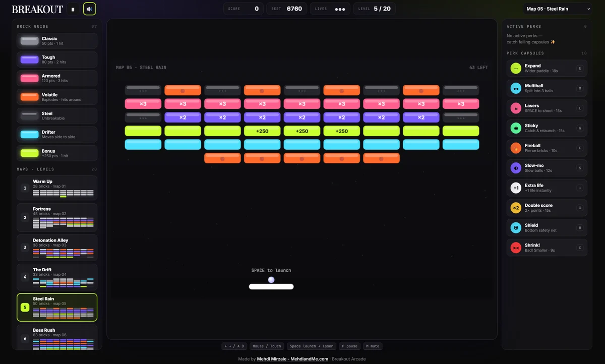605x364 pixels.
Task: Click the middle +250 bonus brick
Action: [302, 131]
